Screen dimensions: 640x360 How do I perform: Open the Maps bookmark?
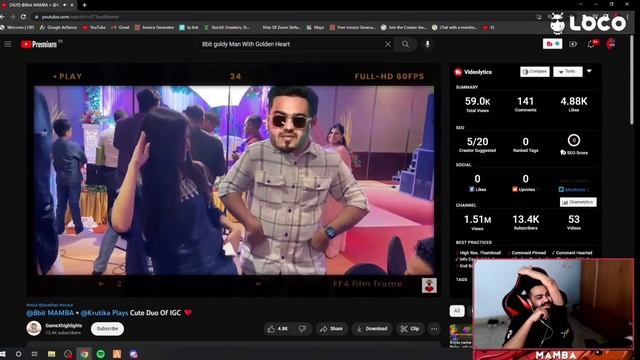pos(315,27)
